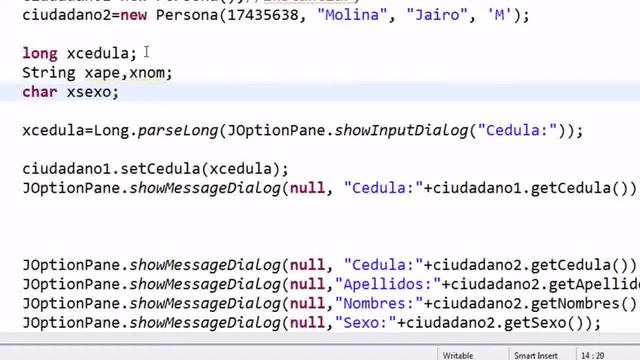Screen dimensions: 640x360
Task: Click "parseLong" in the xcedula assignment
Action: [178, 131]
